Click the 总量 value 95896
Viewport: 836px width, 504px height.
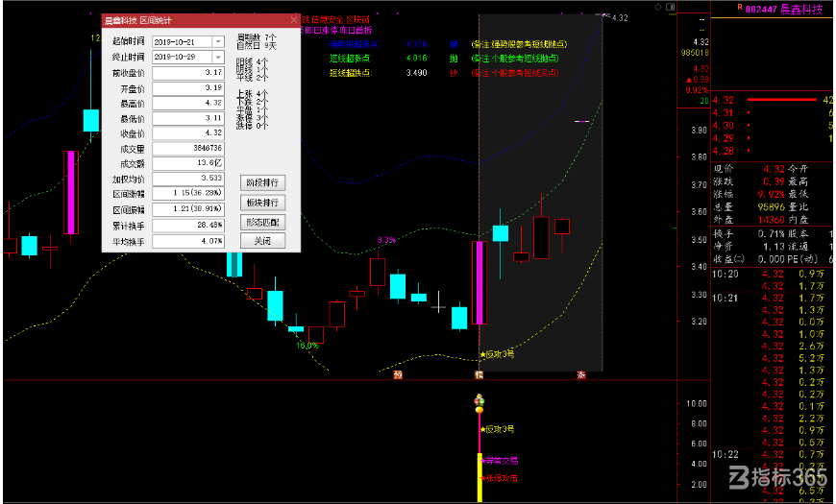click(771, 207)
